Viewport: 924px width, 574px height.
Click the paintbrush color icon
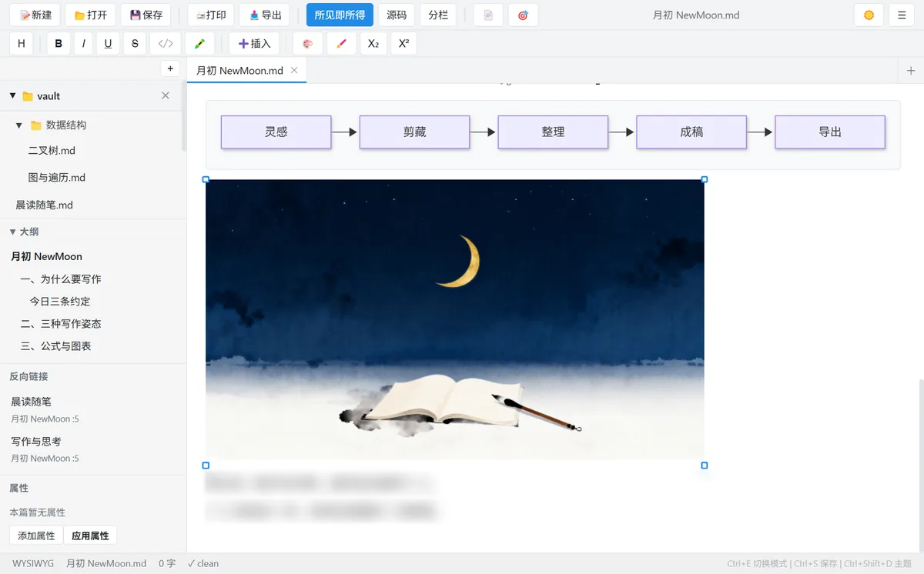click(x=341, y=44)
